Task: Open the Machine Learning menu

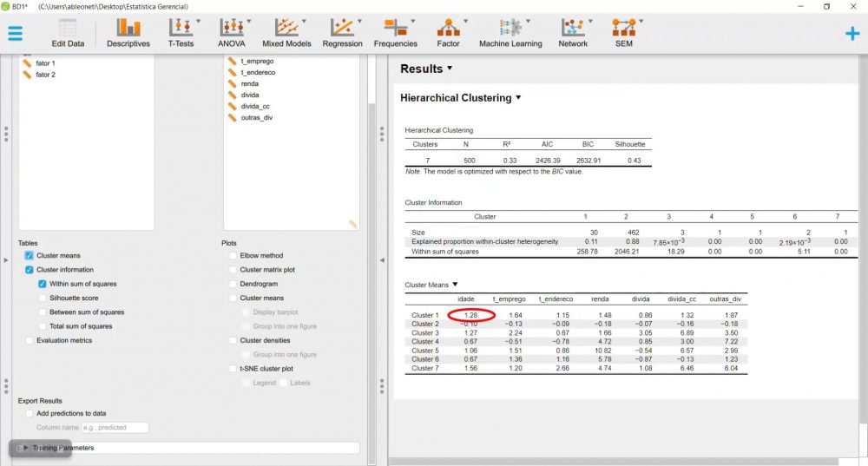Action: point(510,33)
